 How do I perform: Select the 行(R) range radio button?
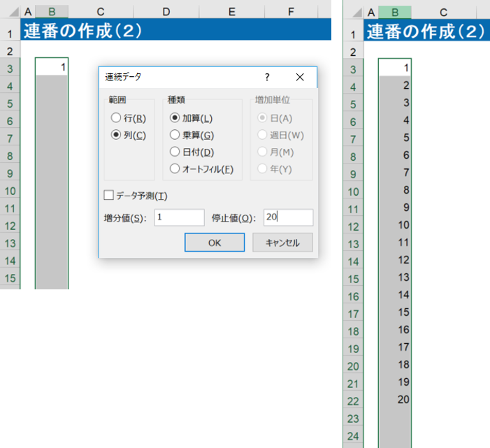(x=116, y=118)
